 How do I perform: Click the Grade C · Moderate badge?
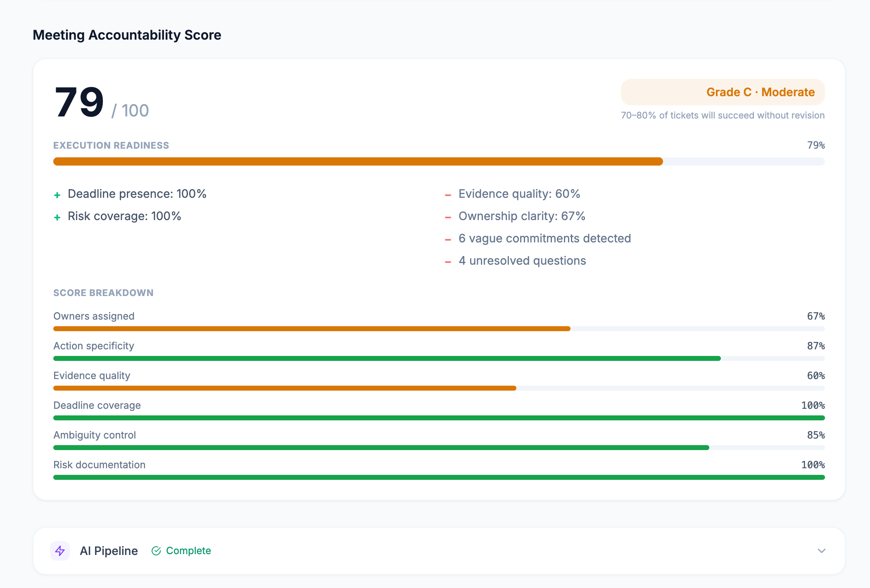coord(723,92)
